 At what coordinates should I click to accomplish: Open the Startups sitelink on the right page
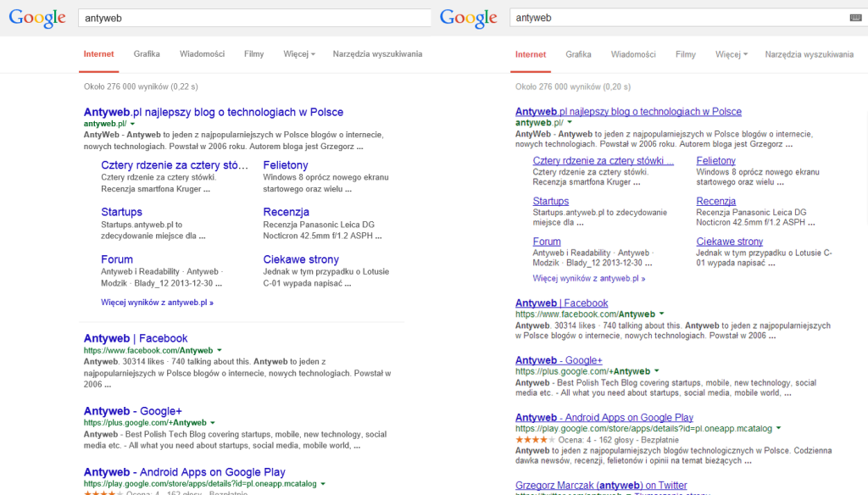tap(551, 201)
